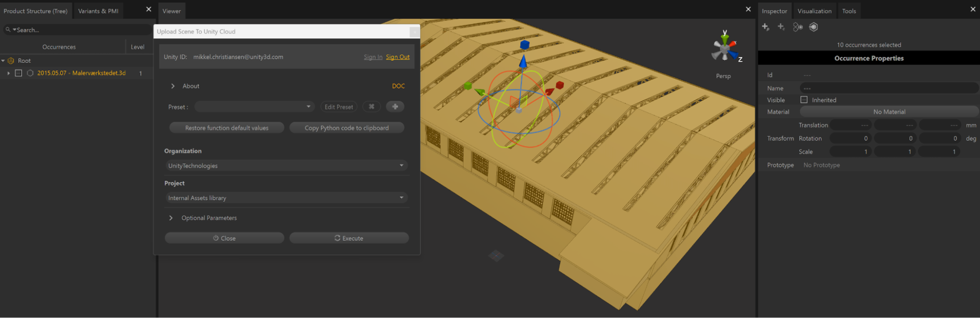Switch to the Visualization tab

tap(814, 11)
